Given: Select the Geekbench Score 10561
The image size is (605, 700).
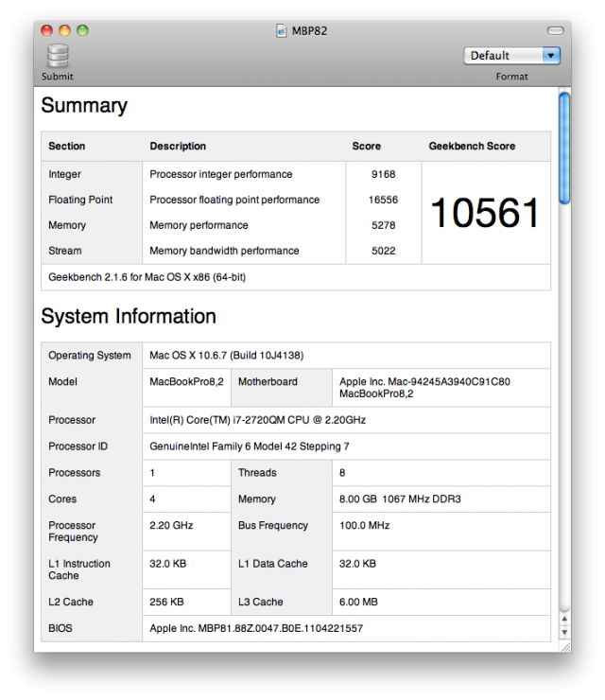Looking at the screenshot, I should [486, 213].
